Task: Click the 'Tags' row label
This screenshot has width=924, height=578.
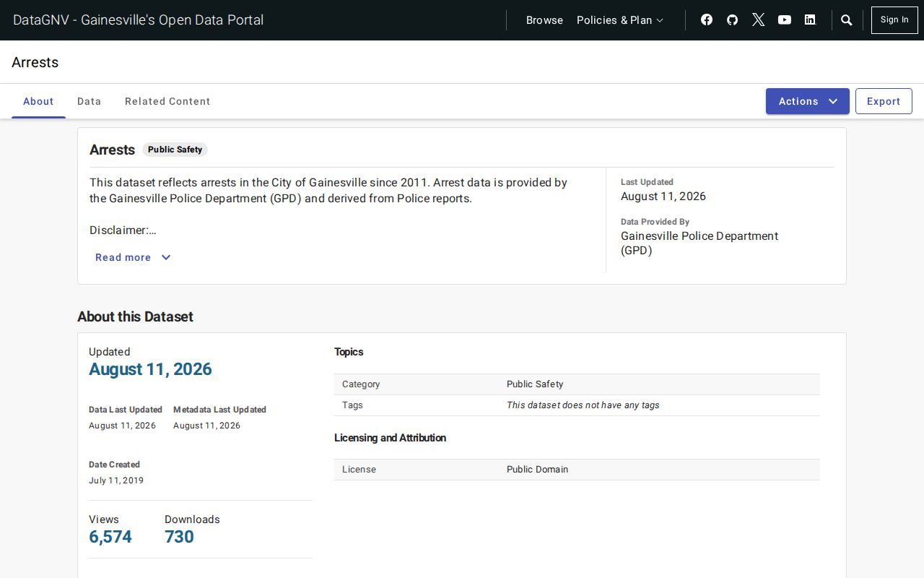Action: (352, 405)
